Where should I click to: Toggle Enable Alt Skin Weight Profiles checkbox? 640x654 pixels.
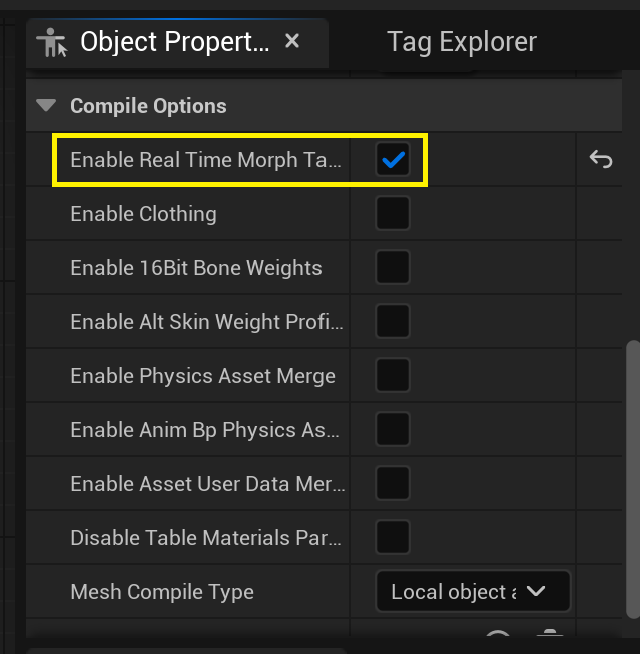click(393, 321)
